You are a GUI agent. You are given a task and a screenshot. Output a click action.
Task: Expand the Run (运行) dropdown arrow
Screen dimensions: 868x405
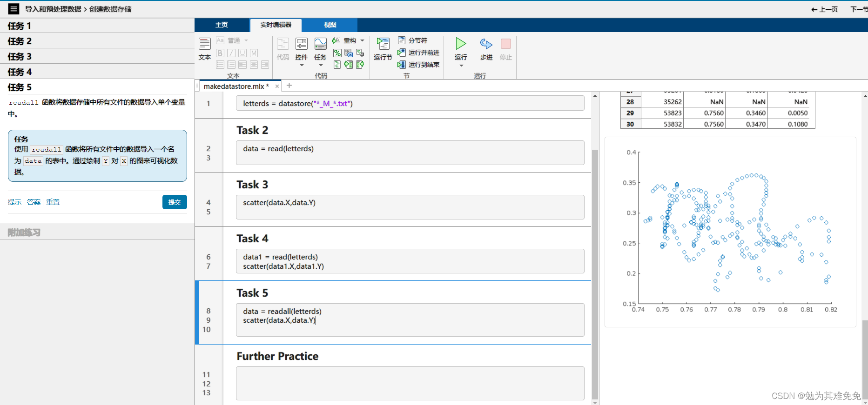coord(461,66)
